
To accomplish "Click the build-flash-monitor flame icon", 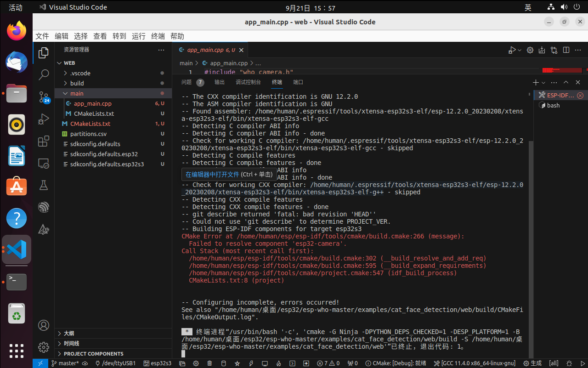I will (x=278, y=363).
